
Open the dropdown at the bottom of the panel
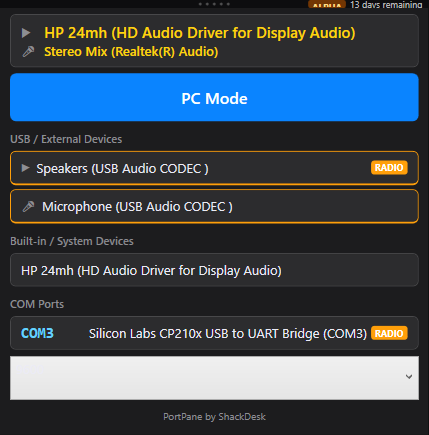coord(214,378)
